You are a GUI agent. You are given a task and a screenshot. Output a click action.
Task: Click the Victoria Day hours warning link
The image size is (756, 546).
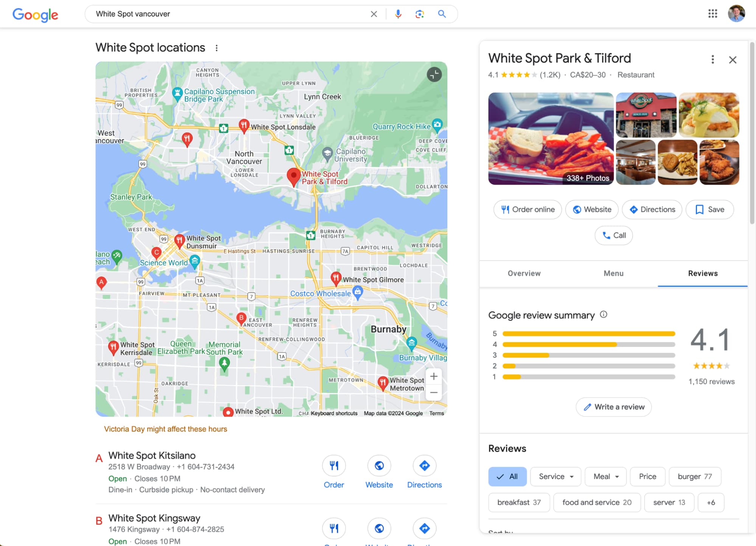pyautogui.click(x=166, y=428)
